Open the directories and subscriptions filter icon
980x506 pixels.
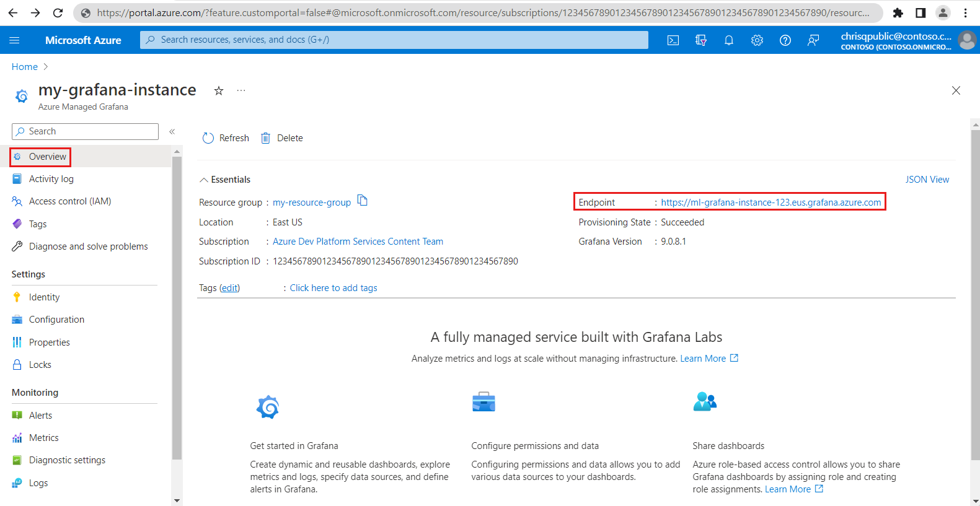(701, 40)
